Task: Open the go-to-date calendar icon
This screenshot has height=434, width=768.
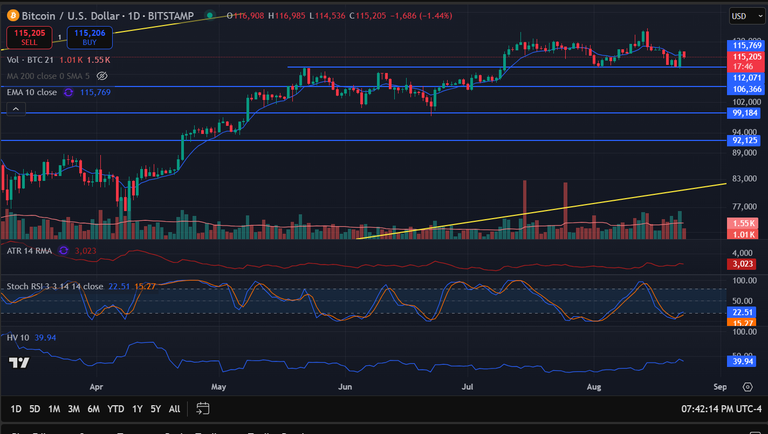Action: [x=203, y=409]
